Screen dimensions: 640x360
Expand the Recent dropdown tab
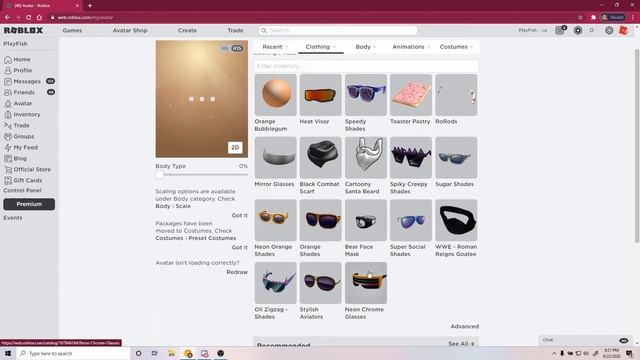[x=276, y=47]
